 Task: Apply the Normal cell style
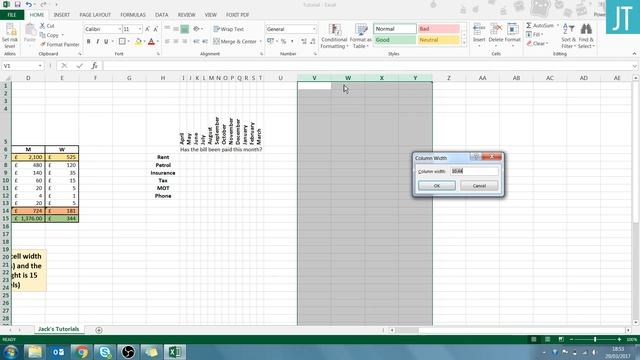coord(395,29)
